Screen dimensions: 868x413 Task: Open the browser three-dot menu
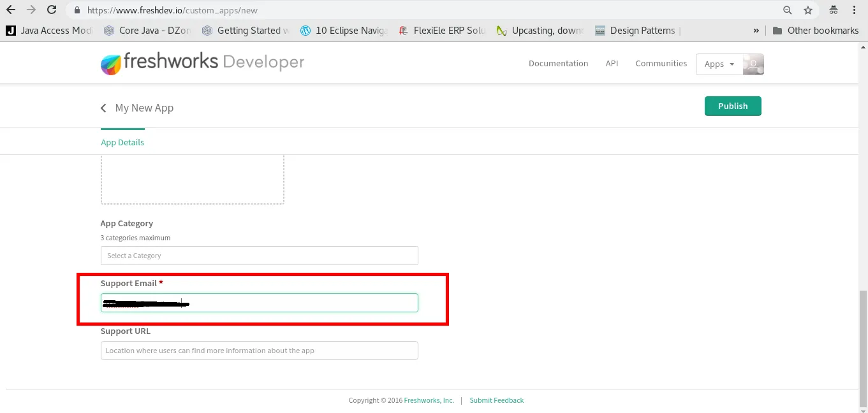point(855,10)
